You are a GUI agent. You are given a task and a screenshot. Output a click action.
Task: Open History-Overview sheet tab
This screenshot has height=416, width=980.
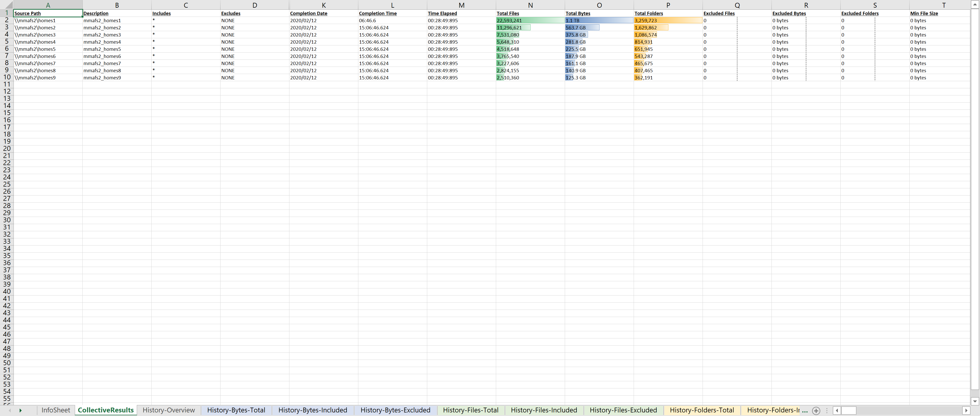click(x=168, y=410)
